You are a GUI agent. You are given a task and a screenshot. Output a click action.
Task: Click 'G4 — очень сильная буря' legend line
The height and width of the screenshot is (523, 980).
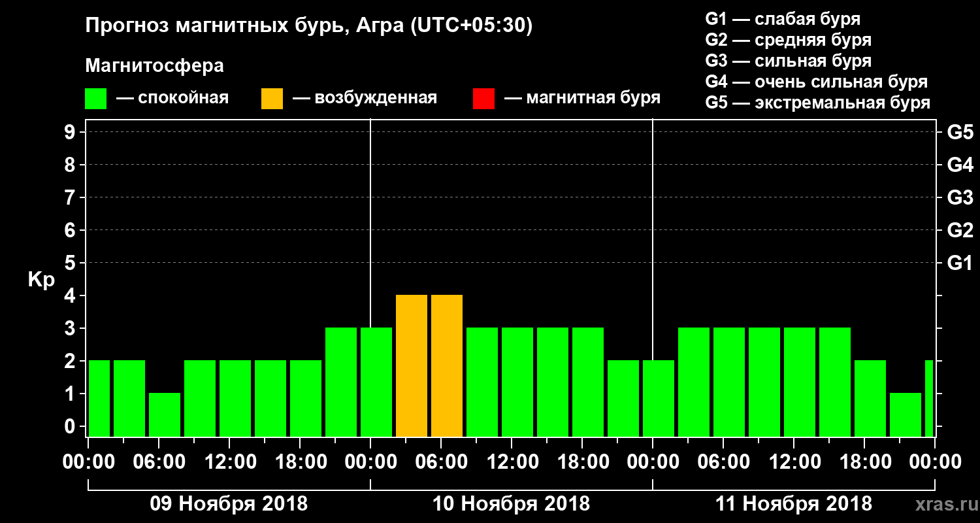pos(817,82)
